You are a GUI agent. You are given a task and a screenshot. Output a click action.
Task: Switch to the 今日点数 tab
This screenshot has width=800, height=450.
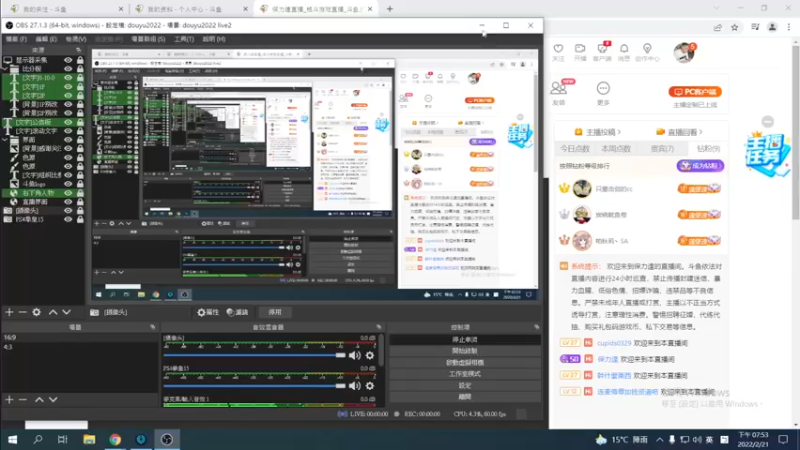coord(575,149)
